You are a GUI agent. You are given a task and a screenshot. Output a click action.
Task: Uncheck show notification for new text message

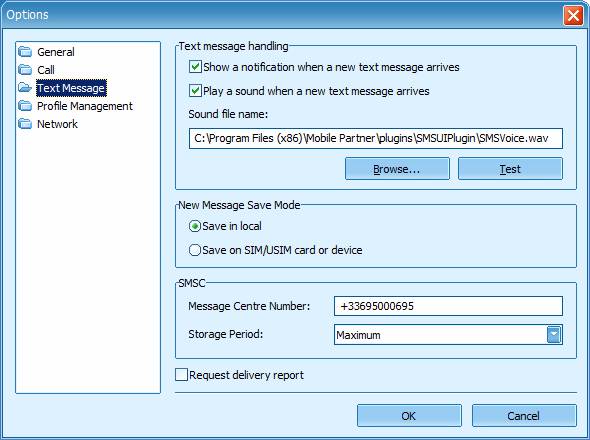(x=195, y=67)
